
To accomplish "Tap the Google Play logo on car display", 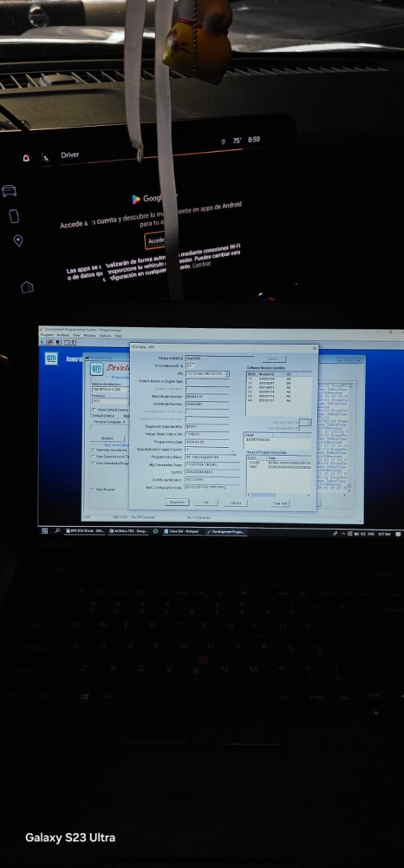I will point(136,200).
